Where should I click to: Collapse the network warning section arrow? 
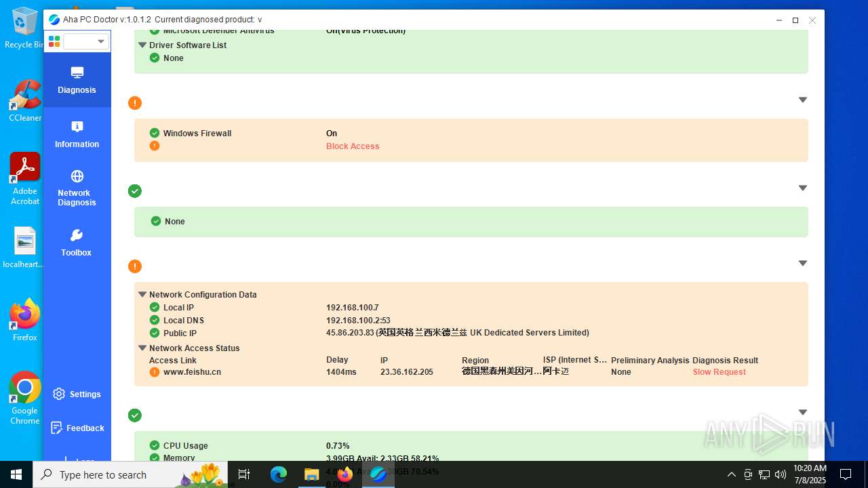(802, 263)
